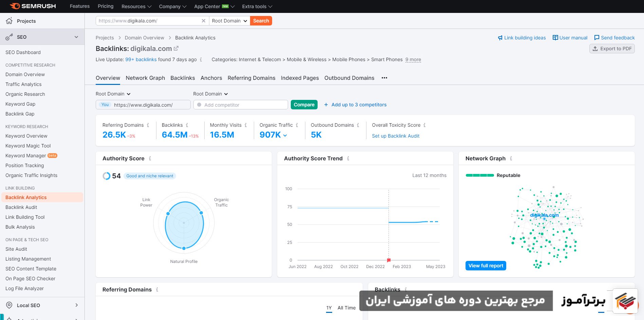Click View full report button
The image size is (644, 320).
point(486,266)
